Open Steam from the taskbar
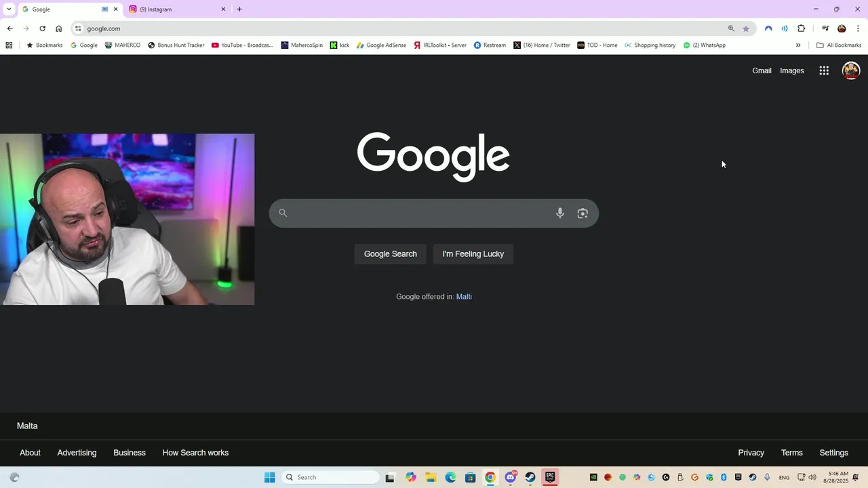 tap(530, 477)
